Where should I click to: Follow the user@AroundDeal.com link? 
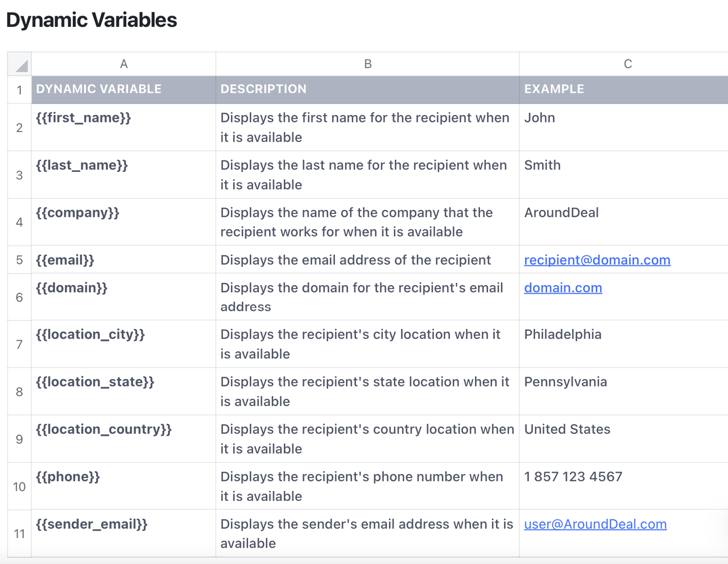(x=595, y=524)
